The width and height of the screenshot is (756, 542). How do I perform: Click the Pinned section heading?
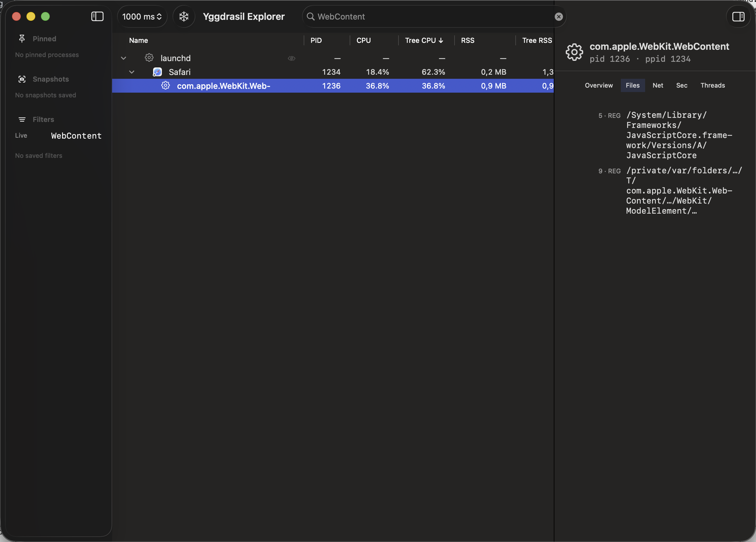(x=44, y=39)
